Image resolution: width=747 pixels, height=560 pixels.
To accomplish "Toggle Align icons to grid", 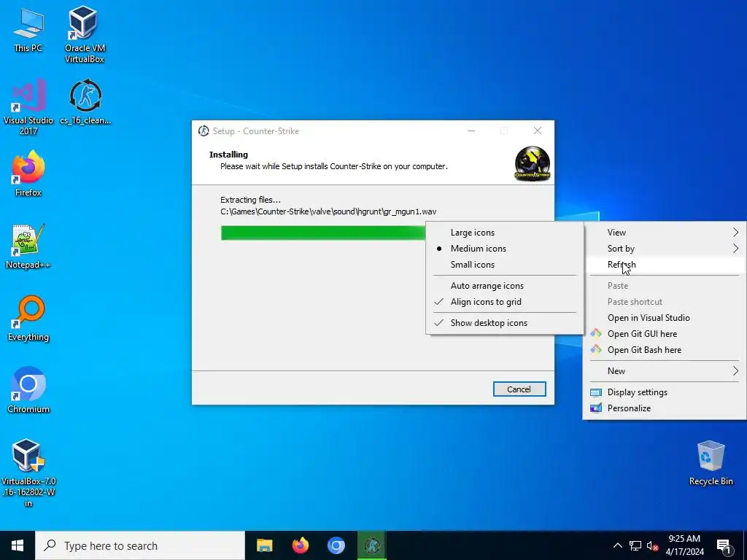I will tap(505, 302).
